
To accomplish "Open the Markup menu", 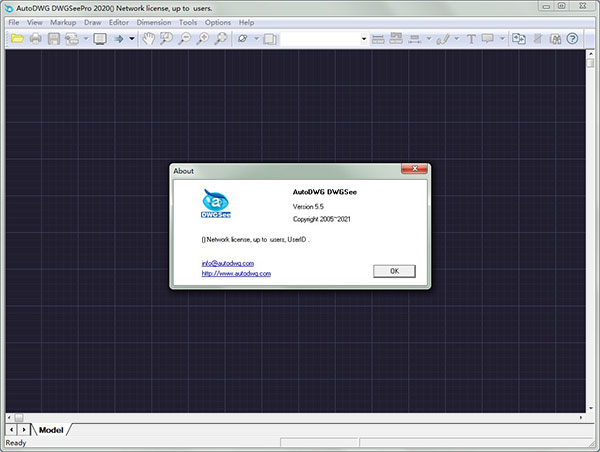I will [x=63, y=22].
